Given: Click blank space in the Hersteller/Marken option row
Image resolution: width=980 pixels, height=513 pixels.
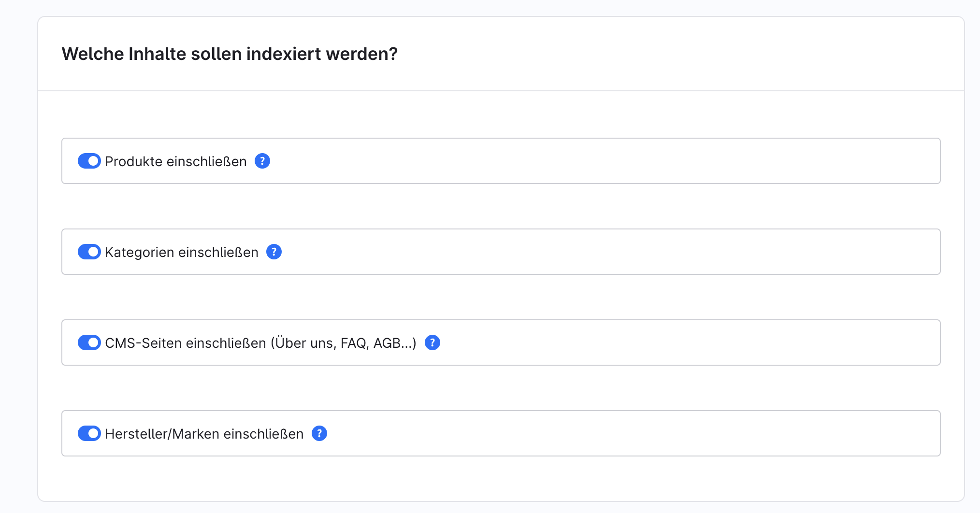Looking at the screenshot, I should tap(628, 433).
